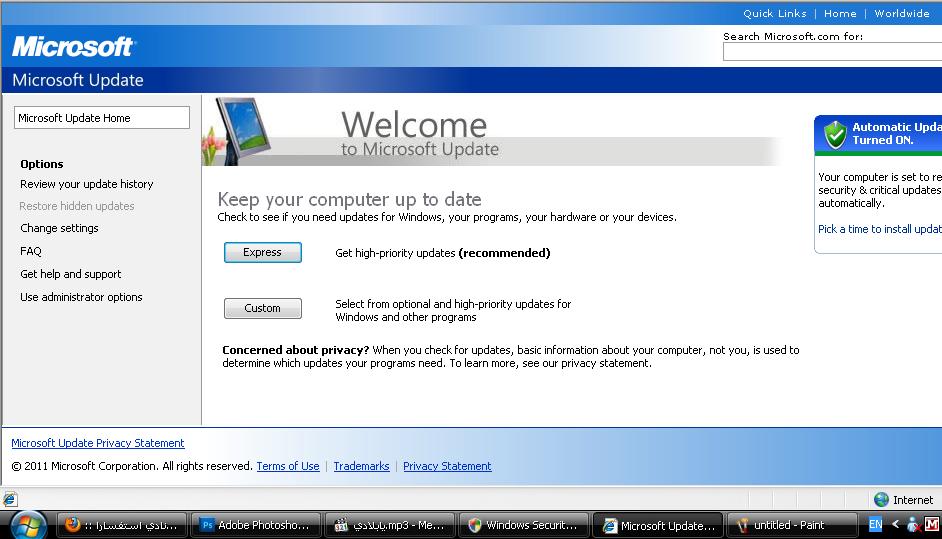Click the red M tray icon

(932, 525)
